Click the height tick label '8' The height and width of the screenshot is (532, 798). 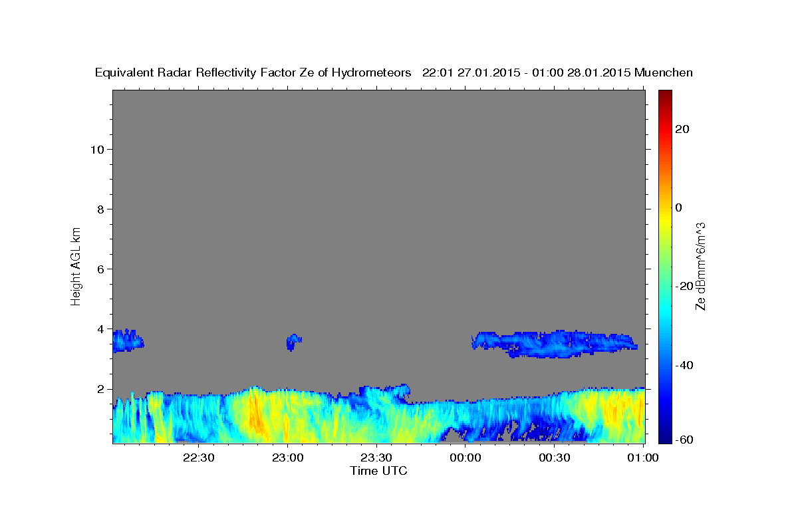100,209
